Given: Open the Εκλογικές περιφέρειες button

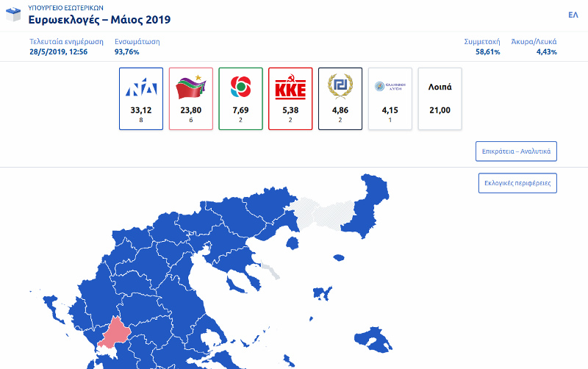Looking at the screenshot, I should [x=517, y=183].
